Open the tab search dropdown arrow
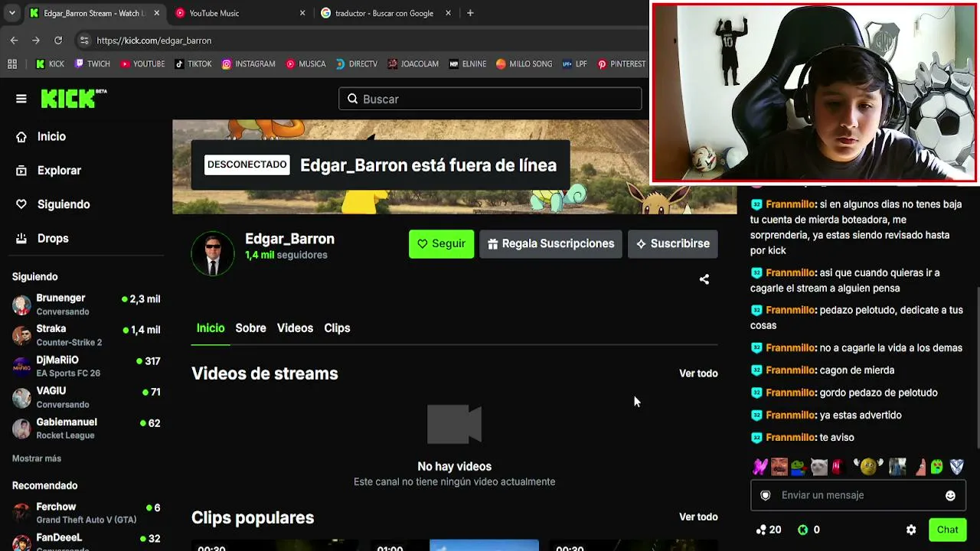Viewport: 980px width, 551px height. pos(12,13)
